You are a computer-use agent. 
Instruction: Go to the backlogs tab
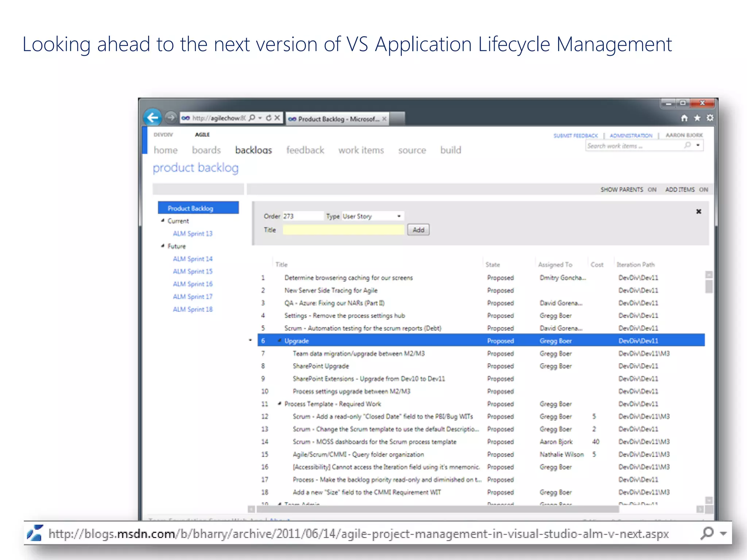(253, 150)
